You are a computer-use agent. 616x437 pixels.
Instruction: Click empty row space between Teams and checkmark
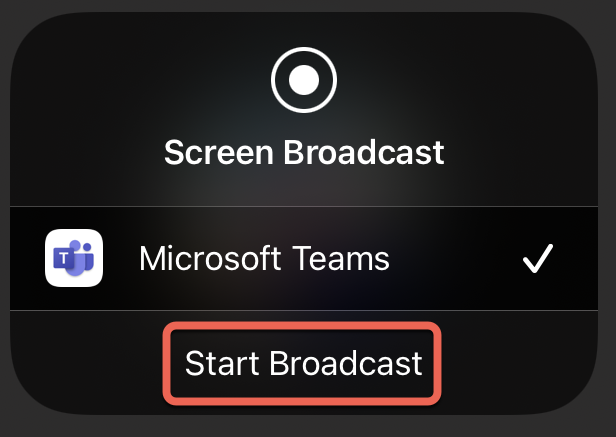(x=456, y=258)
